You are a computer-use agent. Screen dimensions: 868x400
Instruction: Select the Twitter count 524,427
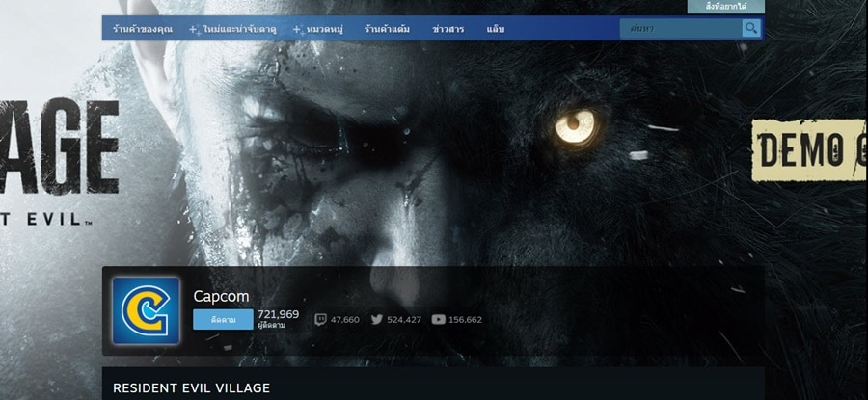[x=404, y=320]
